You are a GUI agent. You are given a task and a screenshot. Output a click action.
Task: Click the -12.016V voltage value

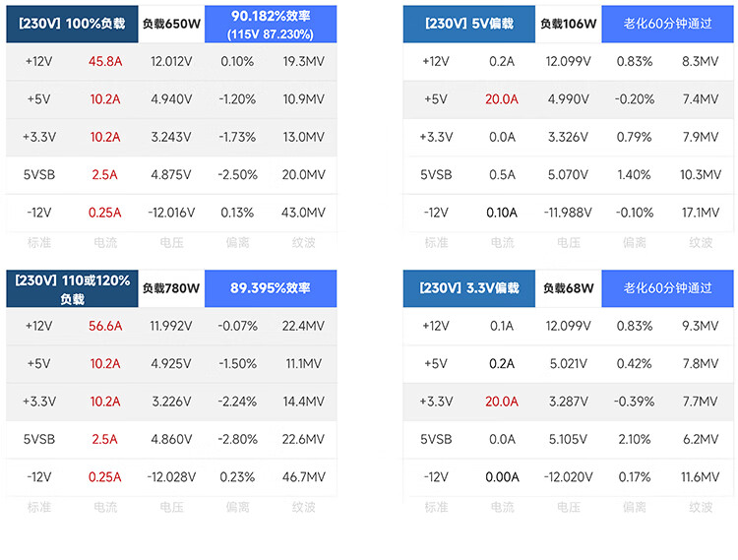click(171, 213)
